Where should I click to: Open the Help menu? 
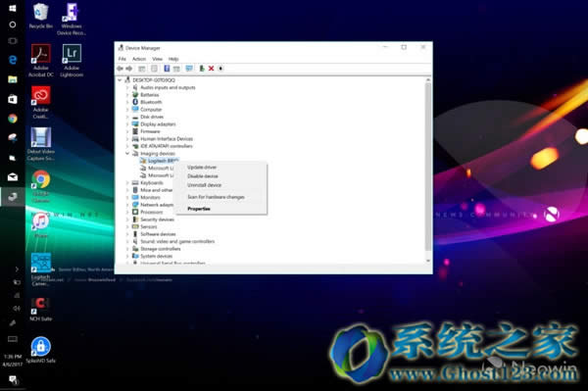(x=173, y=59)
